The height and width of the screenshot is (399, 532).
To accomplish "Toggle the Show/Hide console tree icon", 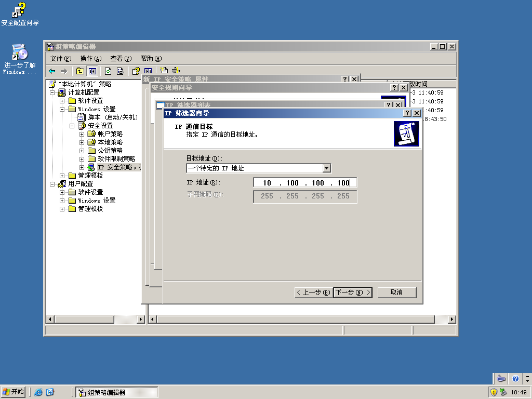I will pyautogui.click(x=92, y=71).
